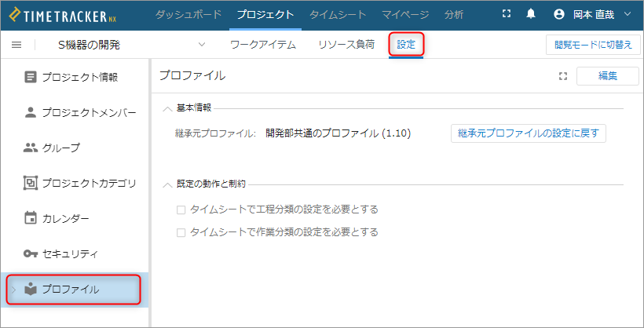This screenshot has height=328, width=644.
Task: Open notifications bell icon
Action: 531,14
